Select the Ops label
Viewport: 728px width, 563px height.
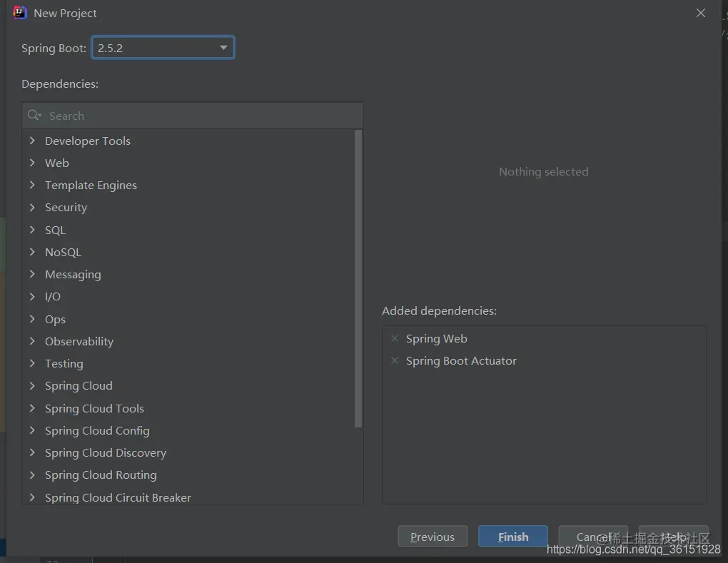[55, 320]
